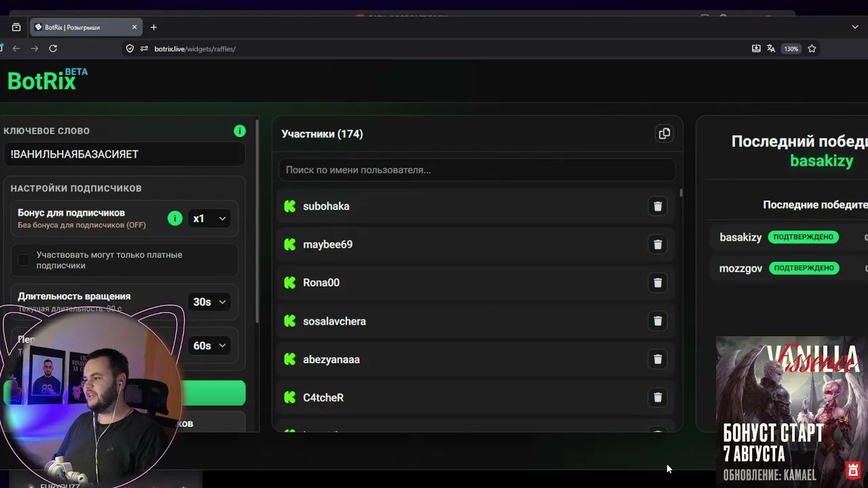Screen dimensions: 868x488
Task: Select BotRix tab in browser
Action: pyautogui.click(x=85, y=27)
